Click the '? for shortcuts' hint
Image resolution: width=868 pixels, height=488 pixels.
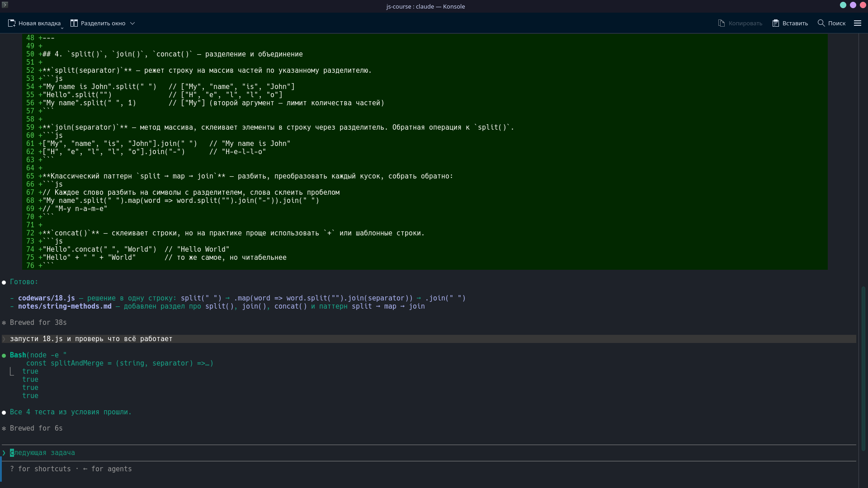40,469
